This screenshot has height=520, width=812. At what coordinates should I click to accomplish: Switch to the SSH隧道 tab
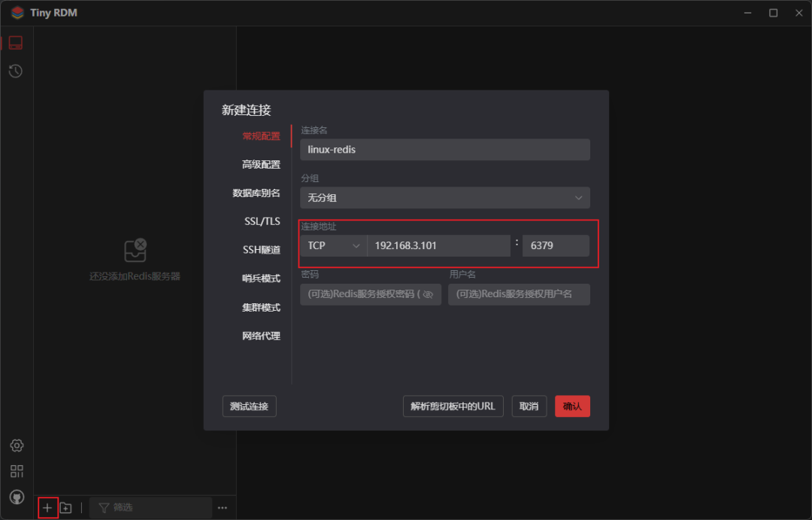click(x=261, y=249)
